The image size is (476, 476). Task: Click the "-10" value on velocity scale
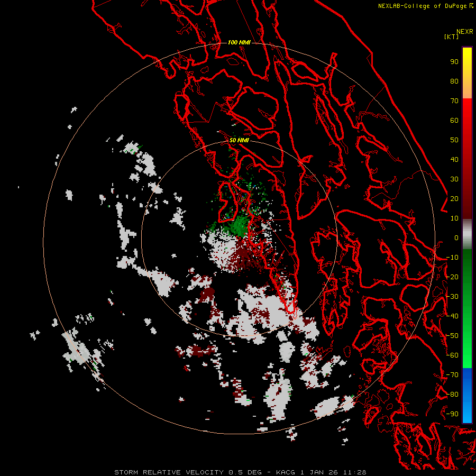452,258
